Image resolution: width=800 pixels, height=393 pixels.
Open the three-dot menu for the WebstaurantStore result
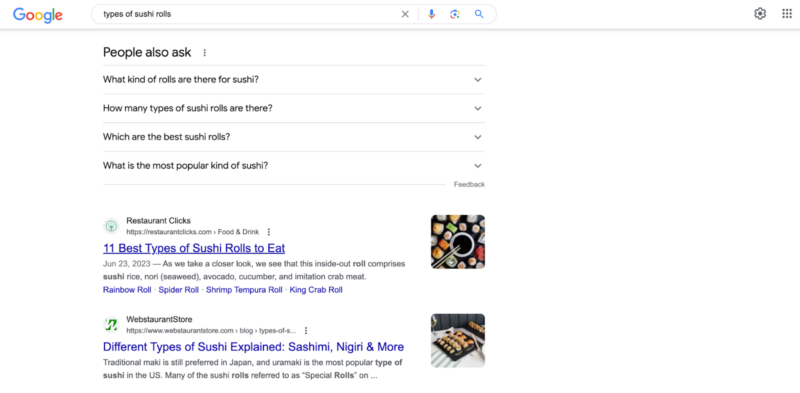point(306,331)
